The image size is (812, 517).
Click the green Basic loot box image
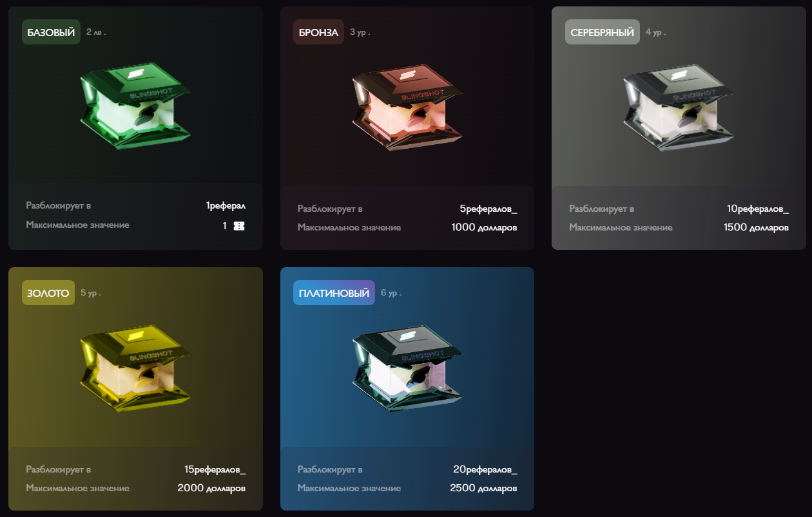135,106
